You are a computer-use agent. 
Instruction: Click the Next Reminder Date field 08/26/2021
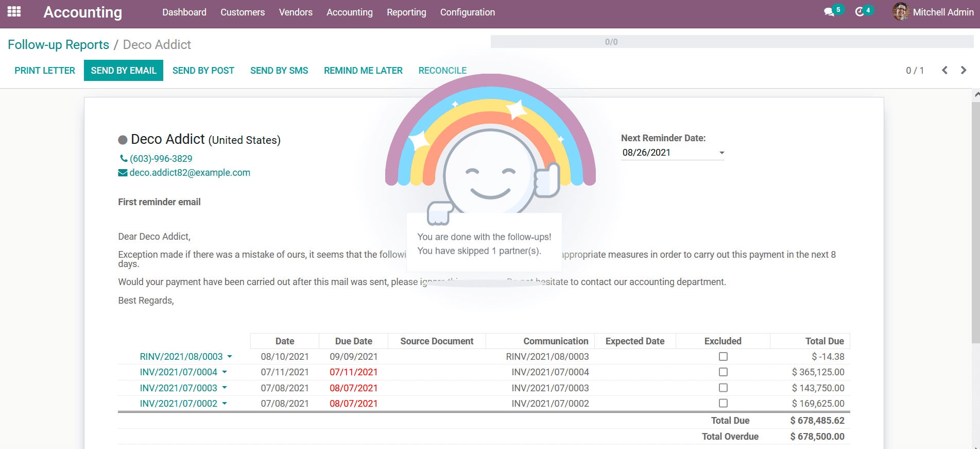672,153
